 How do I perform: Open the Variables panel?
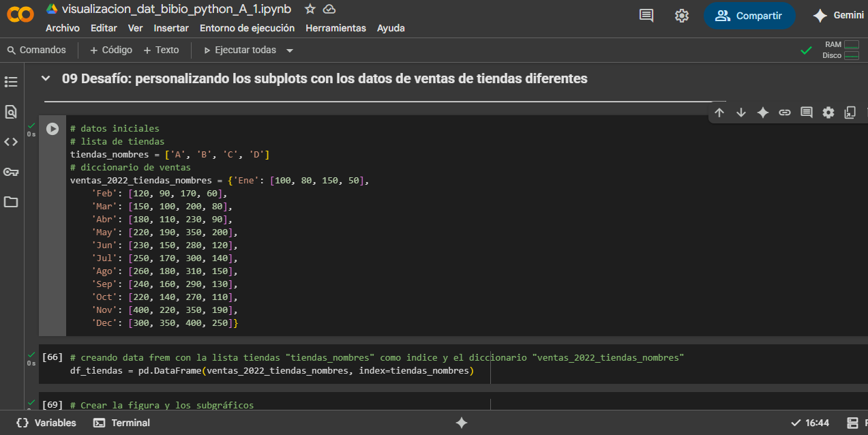(46, 423)
